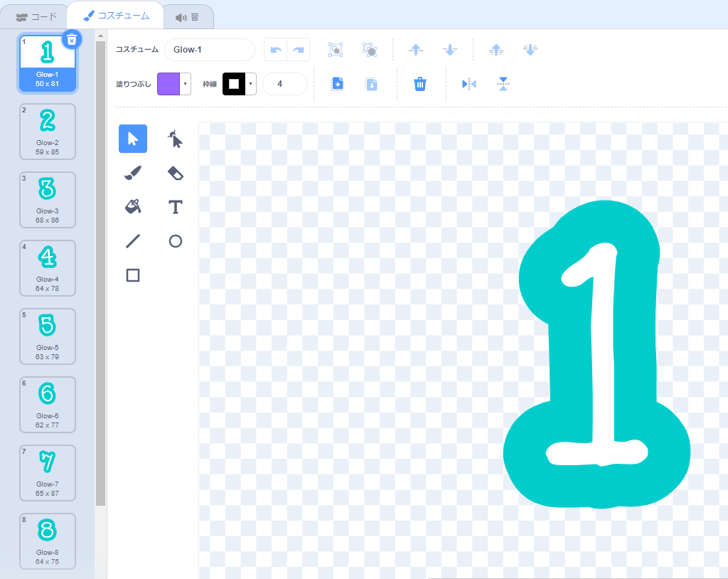This screenshot has height=579, width=728.
Task: Click the Undo arrow button
Action: (276, 50)
